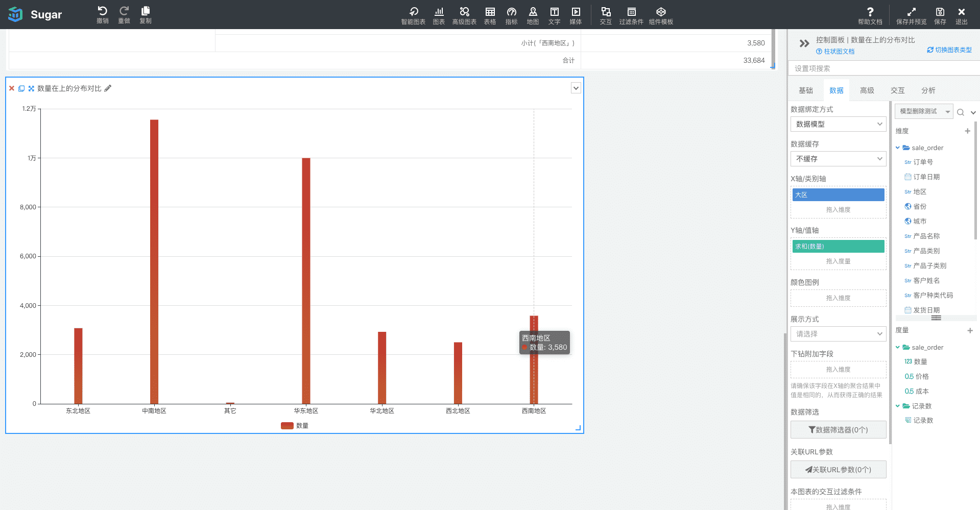Open the 展示方式 dropdown
Image resolution: width=980 pixels, height=510 pixels.
[x=838, y=334]
